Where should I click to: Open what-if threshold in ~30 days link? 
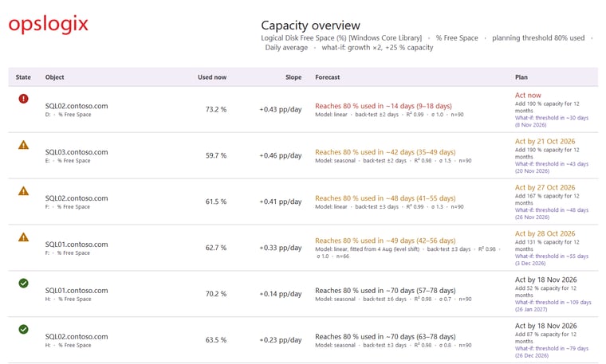[552, 121]
